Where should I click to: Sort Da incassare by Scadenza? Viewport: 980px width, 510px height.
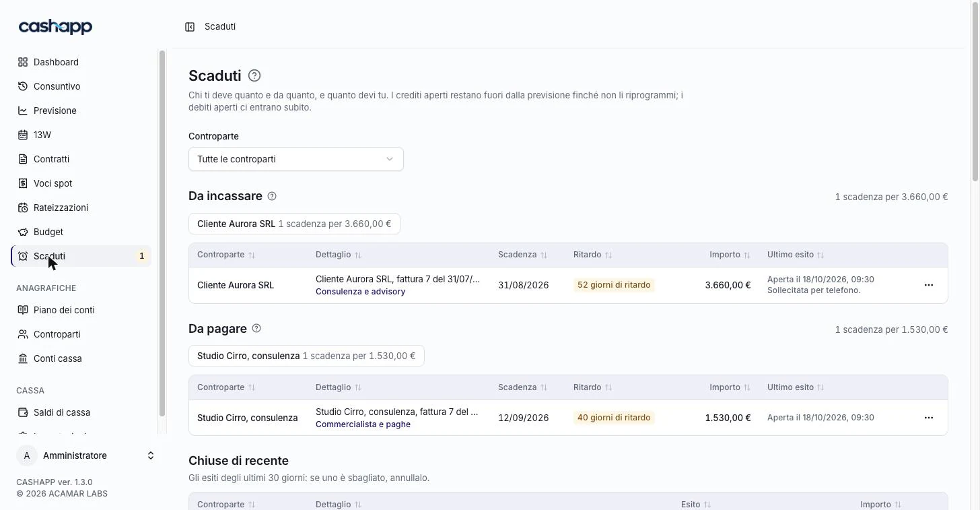pos(522,255)
